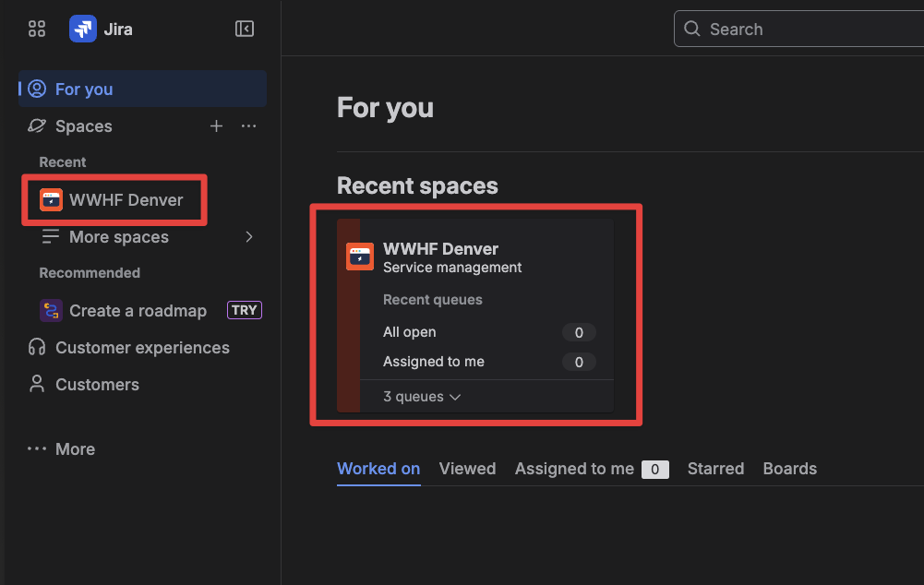Create a space using the plus icon
The height and width of the screenshot is (585, 924).
216,126
